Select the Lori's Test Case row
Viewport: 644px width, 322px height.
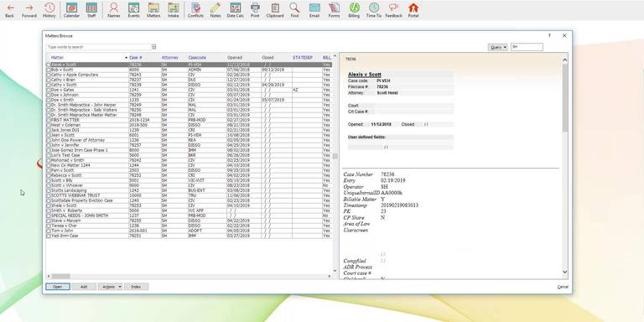coord(189,155)
